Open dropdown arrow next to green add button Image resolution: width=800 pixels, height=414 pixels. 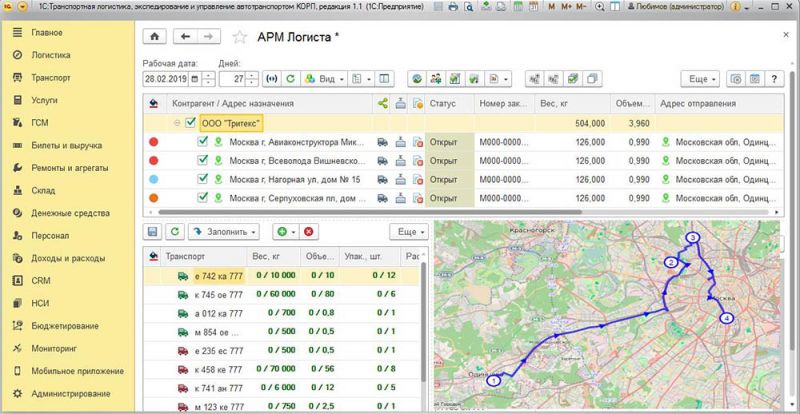(x=294, y=232)
